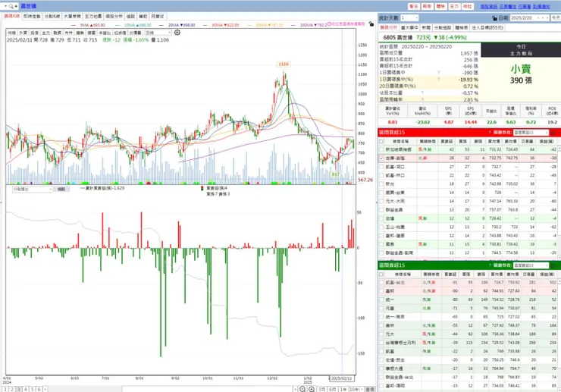
Task: Click help icon beside 佔股本比重 row
Action: [x=422, y=93]
